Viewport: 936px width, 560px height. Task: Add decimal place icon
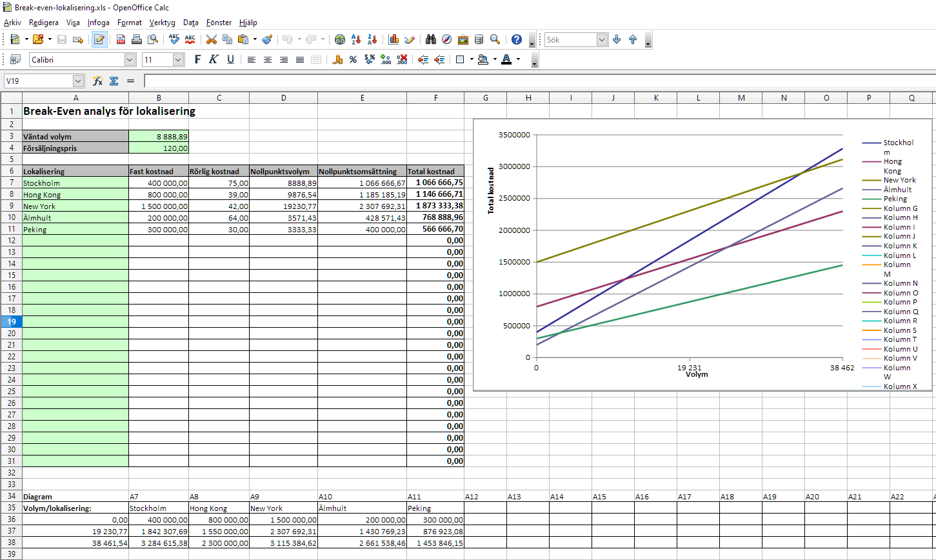pos(386,59)
